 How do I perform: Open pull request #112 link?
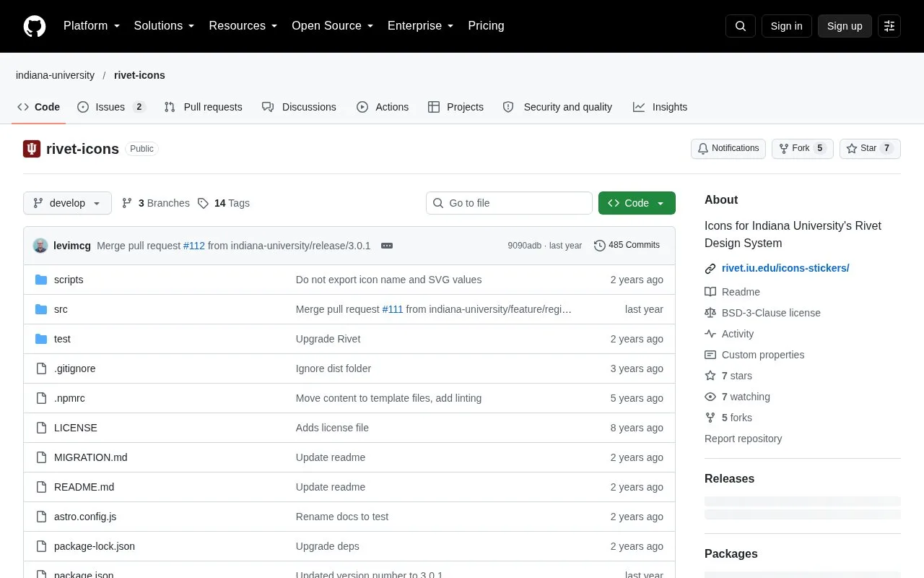(x=194, y=246)
